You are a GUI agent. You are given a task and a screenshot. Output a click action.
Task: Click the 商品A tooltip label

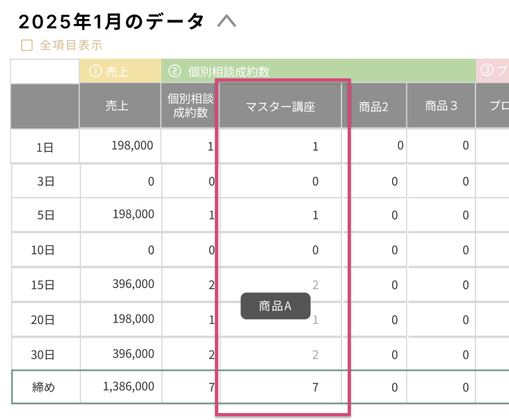point(275,306)
